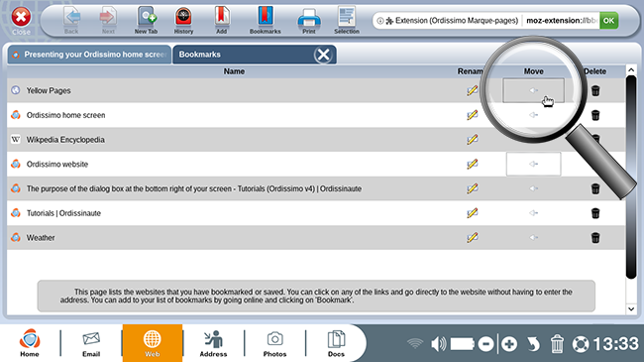Add current page as bookmark
Viewport: 644px width, 362px height.
coord(221,21)
